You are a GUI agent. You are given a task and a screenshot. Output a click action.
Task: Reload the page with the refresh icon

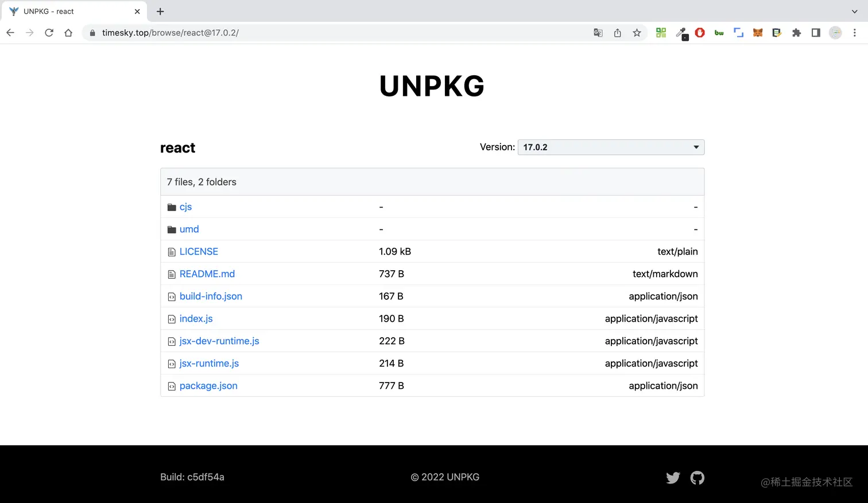point(49,33)
